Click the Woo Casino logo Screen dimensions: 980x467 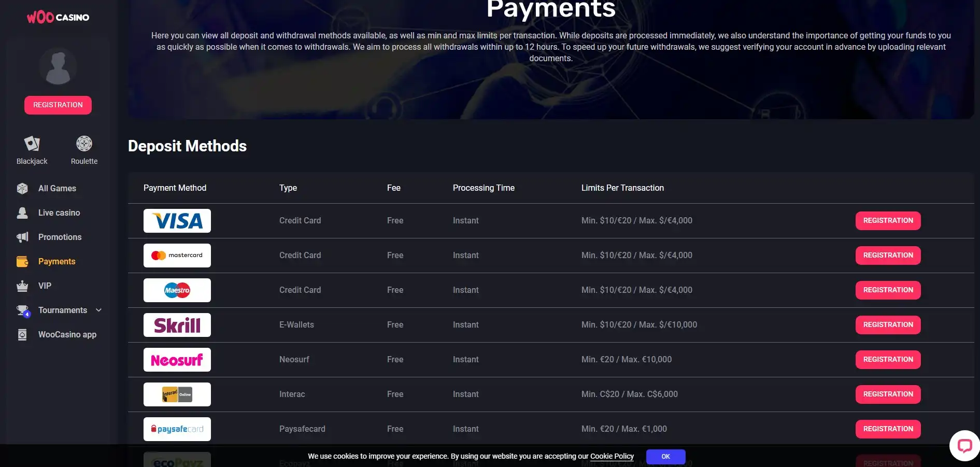[x=58, y=18]
